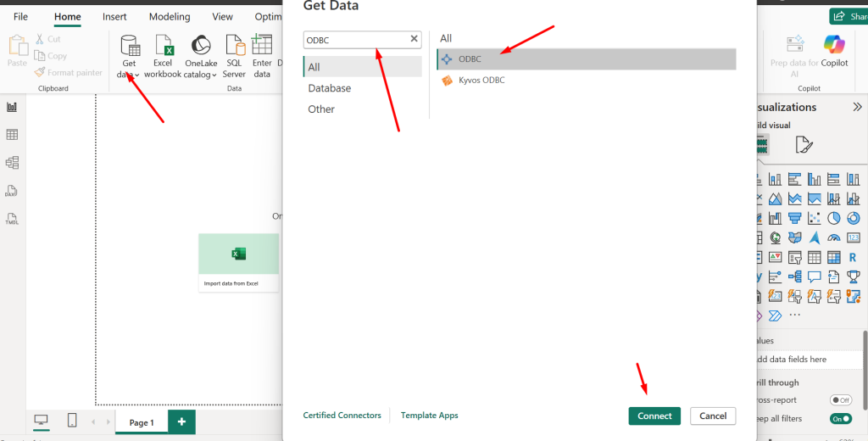Insert a Donut chart visual

[x=853, y=218]
